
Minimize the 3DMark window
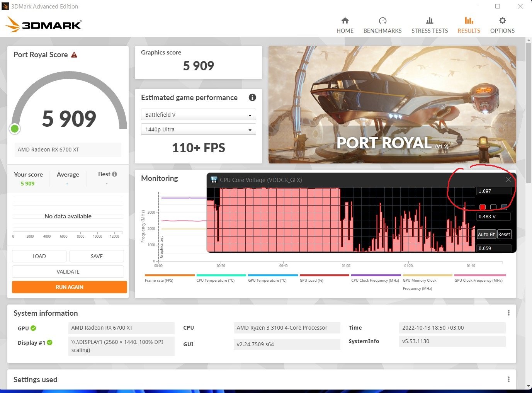tap(475, 6)
